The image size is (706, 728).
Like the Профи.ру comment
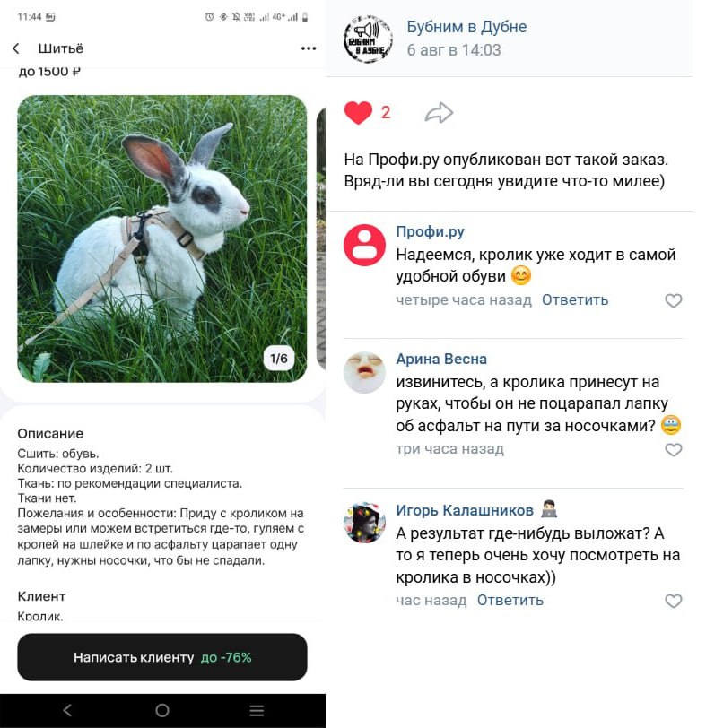pyautogui.click(x=674, y=300)
